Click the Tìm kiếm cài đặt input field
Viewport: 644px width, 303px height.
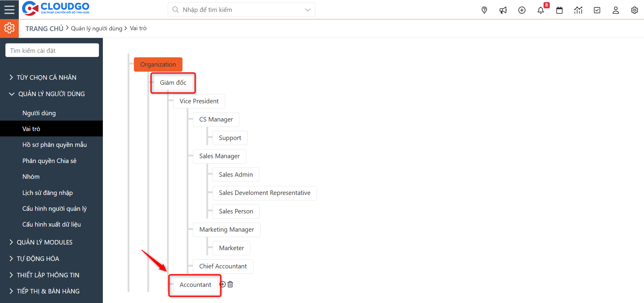pos(52,50)
